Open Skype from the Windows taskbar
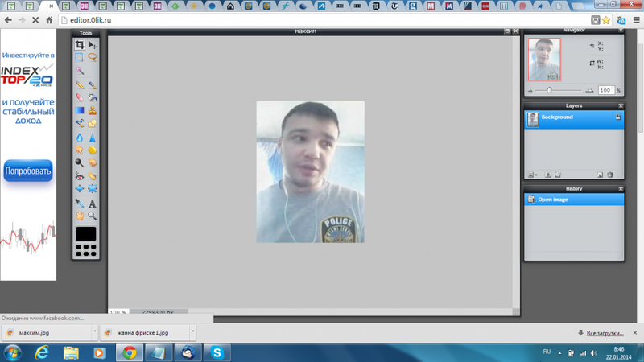 pyautogui.click(x=216, y=352)
